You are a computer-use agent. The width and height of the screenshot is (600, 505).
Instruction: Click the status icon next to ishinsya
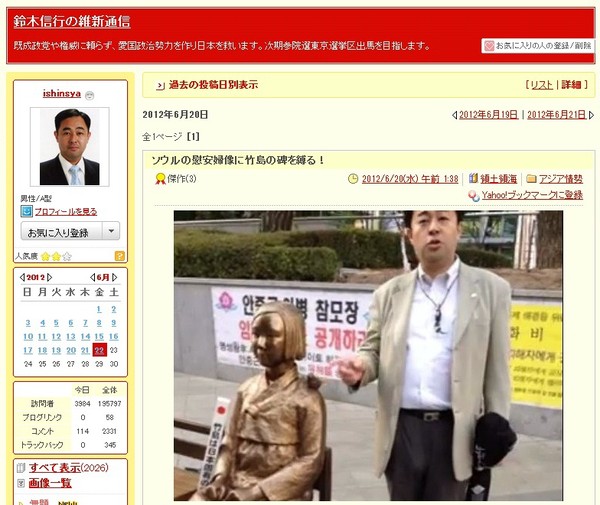[90, 94]
